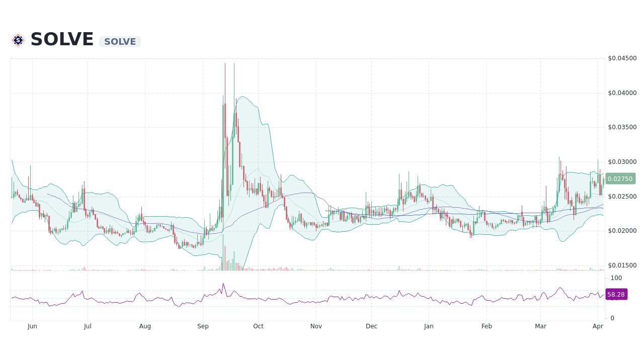Click the purple RSI value badge 58.28
This screenshot has width=644, height=362.
tap(616, 294)
